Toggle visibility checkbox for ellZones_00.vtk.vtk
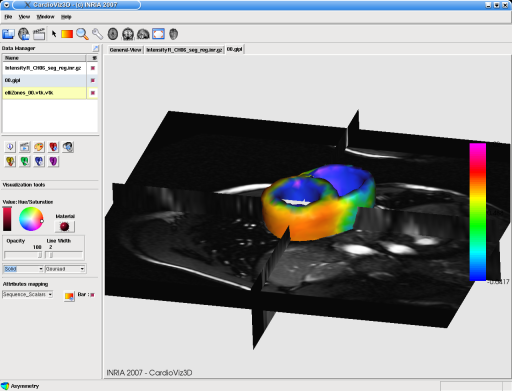 pyautogui.click(x=93, y=93)
